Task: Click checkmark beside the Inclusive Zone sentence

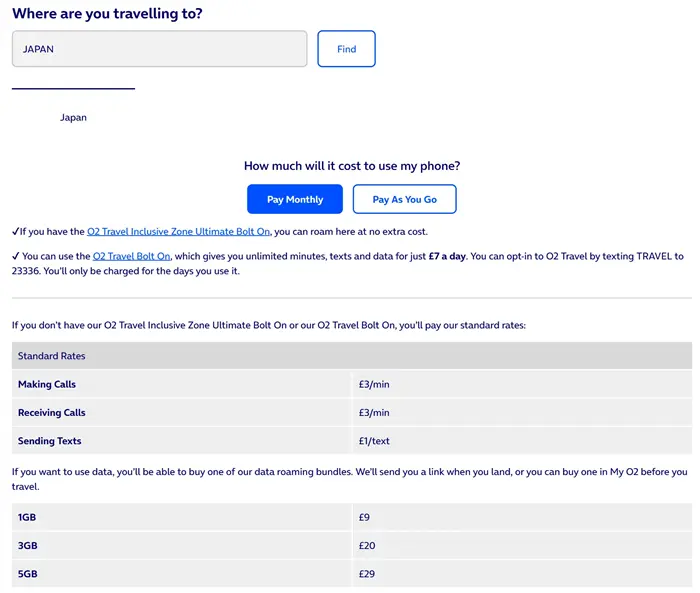Action: 15,232
